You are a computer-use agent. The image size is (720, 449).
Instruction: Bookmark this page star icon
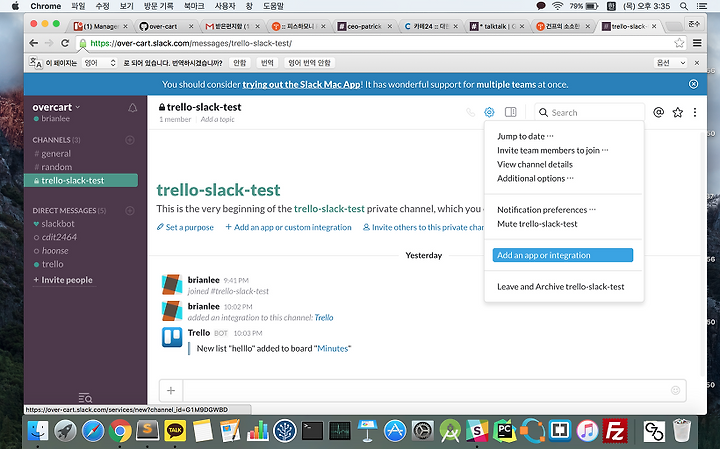pos(679,43)
